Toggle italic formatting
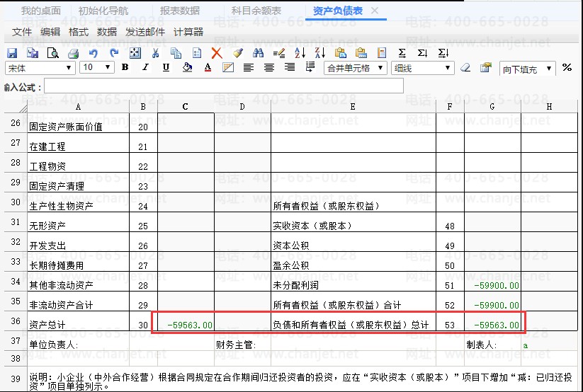Viewport: 583px width, 392px height. coord(145,68)
